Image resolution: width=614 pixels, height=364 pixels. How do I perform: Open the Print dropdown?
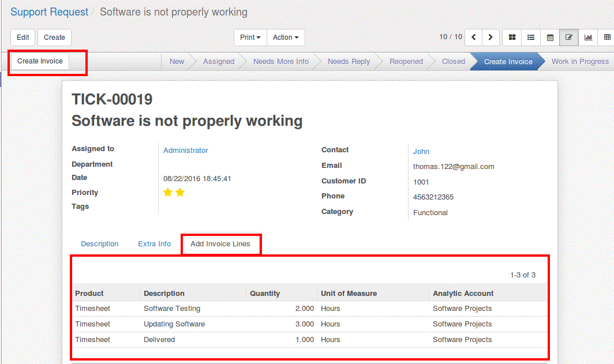pos(250,37)
